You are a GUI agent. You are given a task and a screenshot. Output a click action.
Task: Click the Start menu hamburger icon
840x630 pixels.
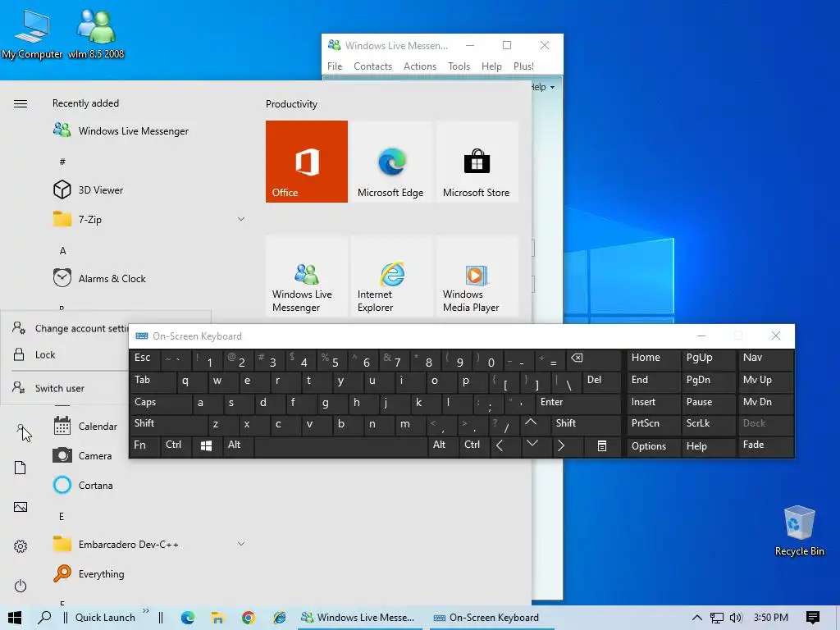[x=21, y=103]
